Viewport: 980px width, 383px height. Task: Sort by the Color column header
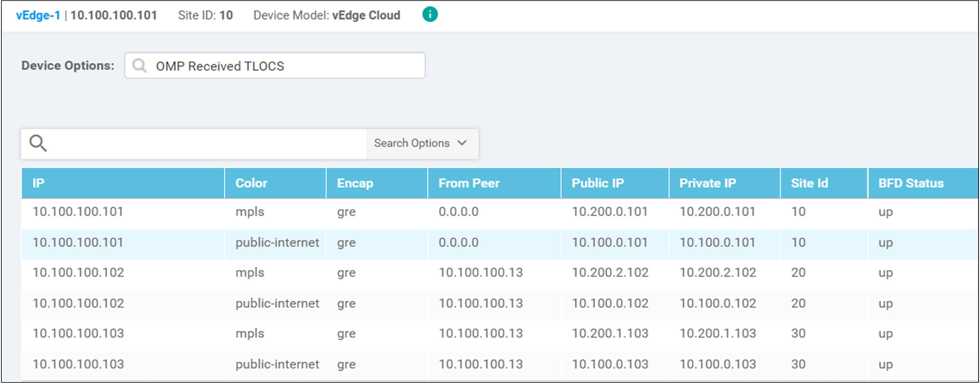pos(276,183)
